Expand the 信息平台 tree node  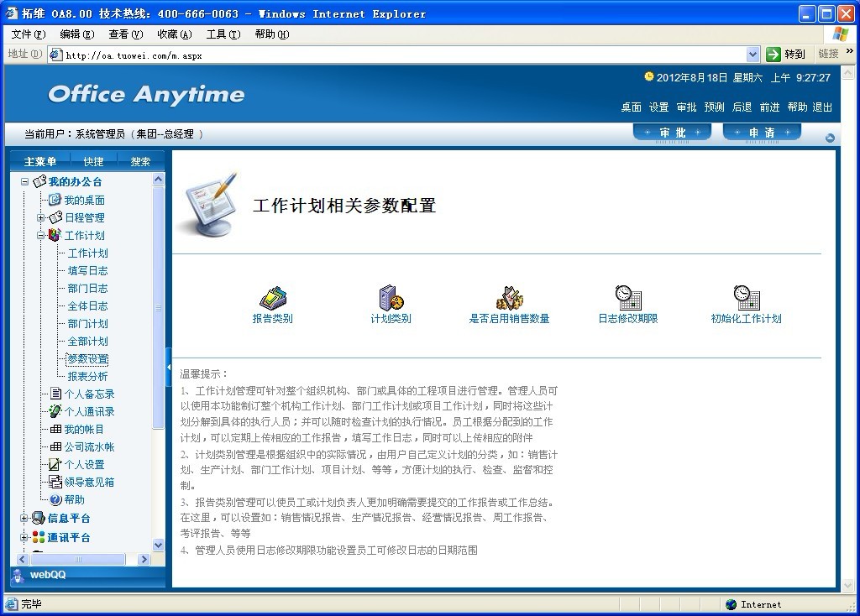[24, 519]
